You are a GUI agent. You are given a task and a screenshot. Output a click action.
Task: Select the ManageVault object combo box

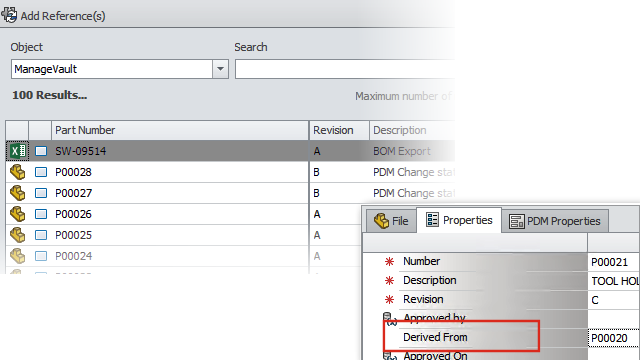click(119, 69)
